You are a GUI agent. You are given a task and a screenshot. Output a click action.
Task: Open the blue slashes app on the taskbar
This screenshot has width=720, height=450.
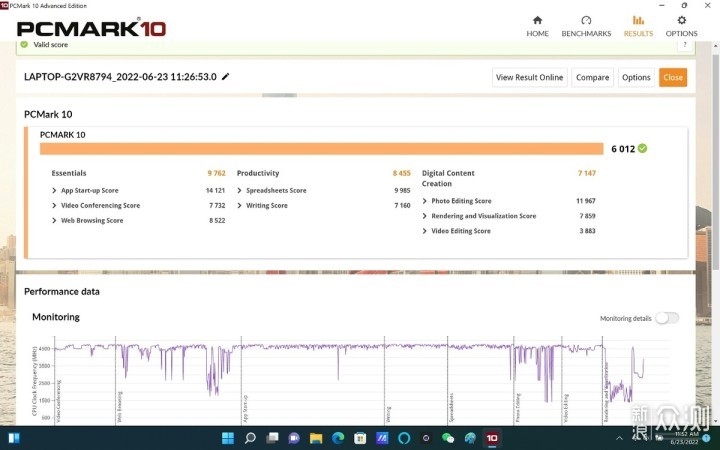click(x=382, y=438)
